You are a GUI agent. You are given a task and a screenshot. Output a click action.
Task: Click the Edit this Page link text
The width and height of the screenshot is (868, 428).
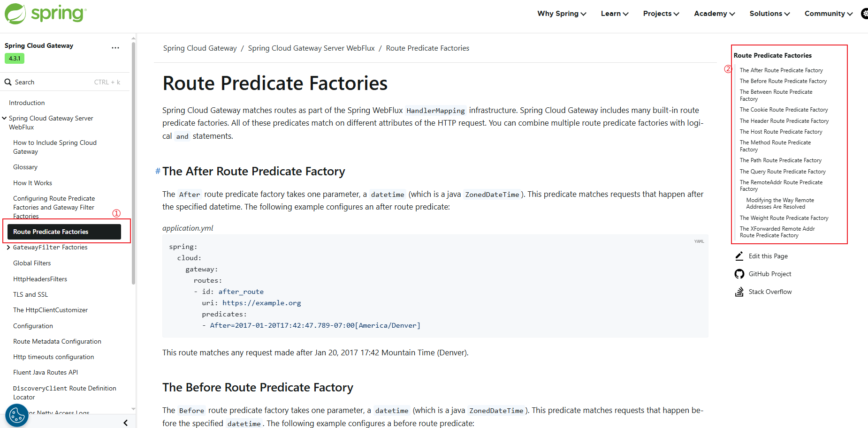click(768, 256)
